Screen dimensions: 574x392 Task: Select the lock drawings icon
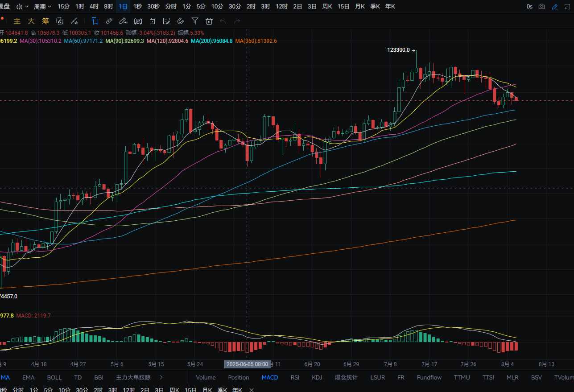click(x=152, y=21)
